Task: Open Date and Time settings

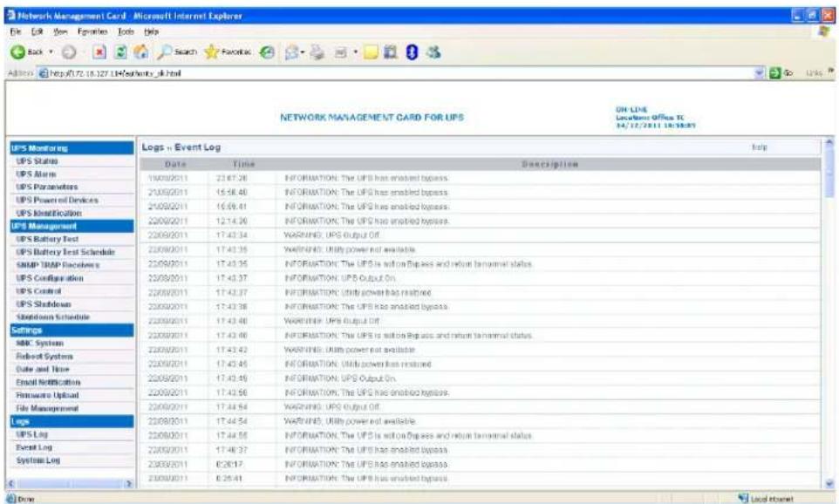Action: pyautogui.click(x=42, y=369)
